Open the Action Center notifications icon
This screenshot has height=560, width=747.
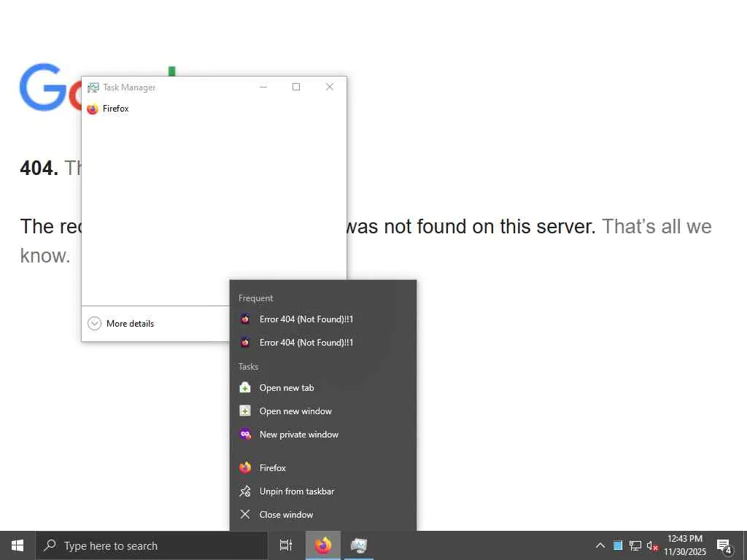tap(724, 546)
